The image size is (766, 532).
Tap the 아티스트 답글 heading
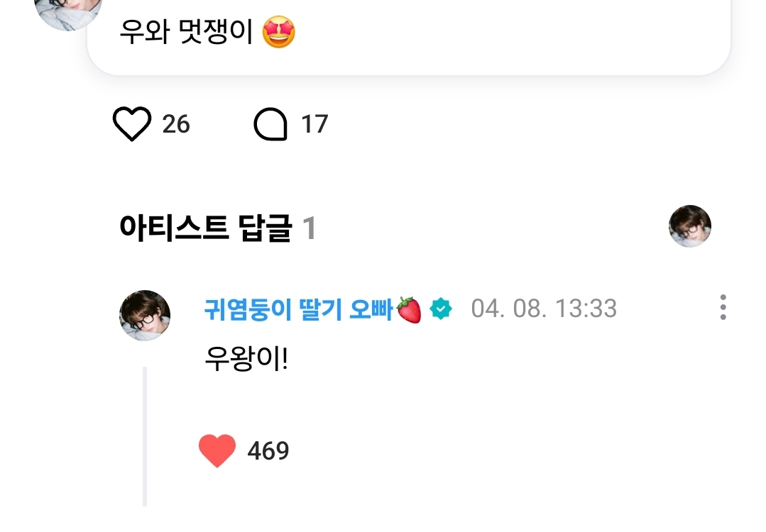206,228
